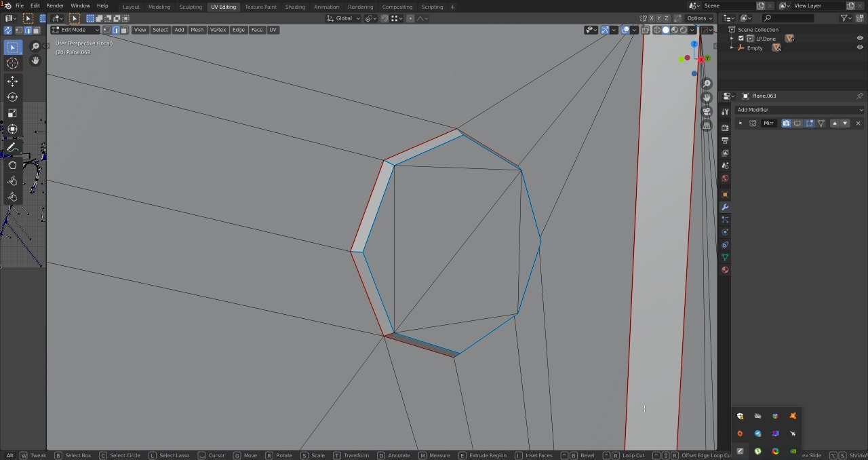868x460 pixels.
Task: Open viewport shading options dropdown
Action: tap(692, 30)
